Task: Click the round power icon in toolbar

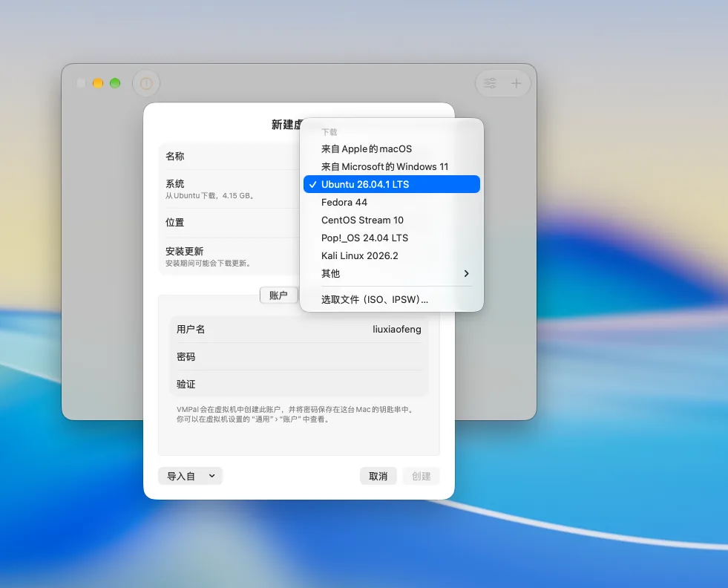Action: [x=146, y=83]
